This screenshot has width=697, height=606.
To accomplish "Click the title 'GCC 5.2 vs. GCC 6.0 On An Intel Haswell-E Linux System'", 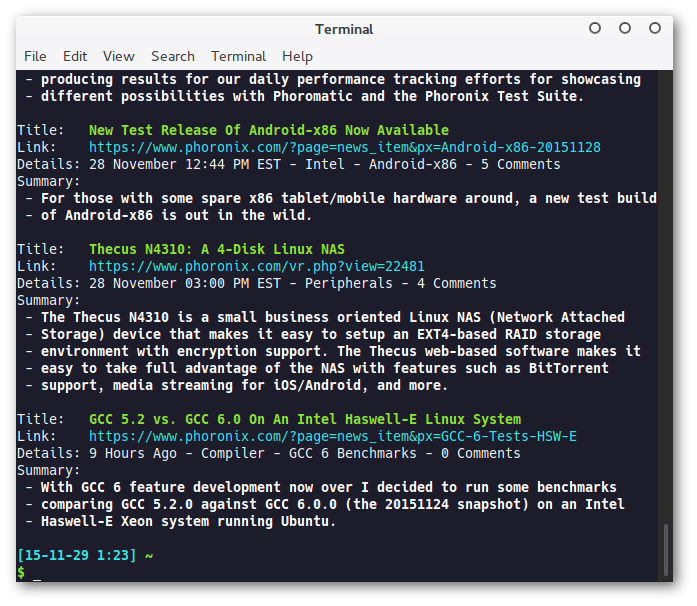I will [x=304, y=419].
